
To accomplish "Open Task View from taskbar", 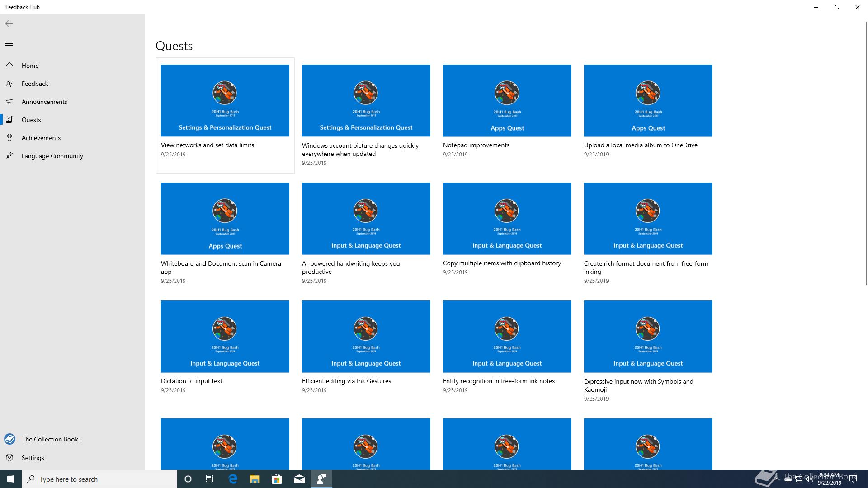I will pos(210,479).
